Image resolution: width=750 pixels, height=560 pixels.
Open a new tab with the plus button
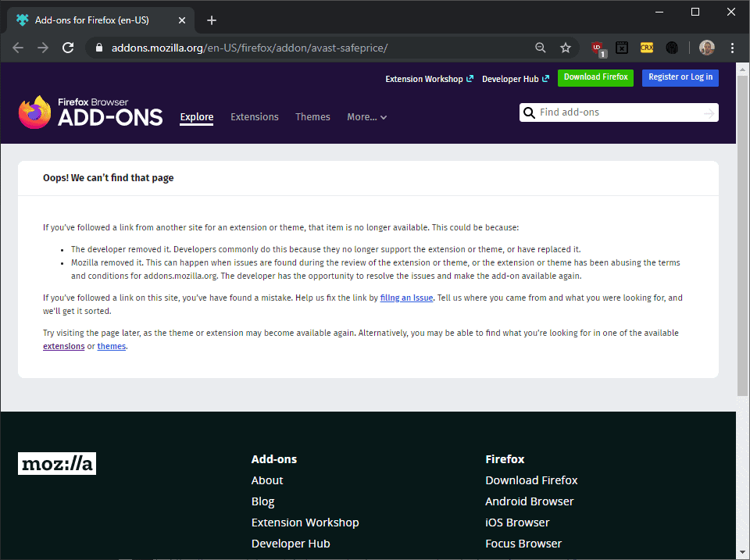(x=211, y=20)
